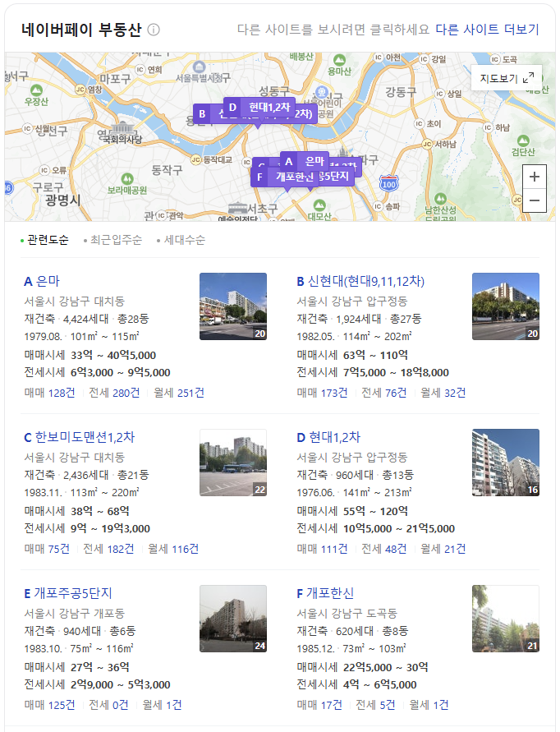Open 개포주공5단지 전세 0건 listings
The image size is (560, 732).
(x=108, y=705)
